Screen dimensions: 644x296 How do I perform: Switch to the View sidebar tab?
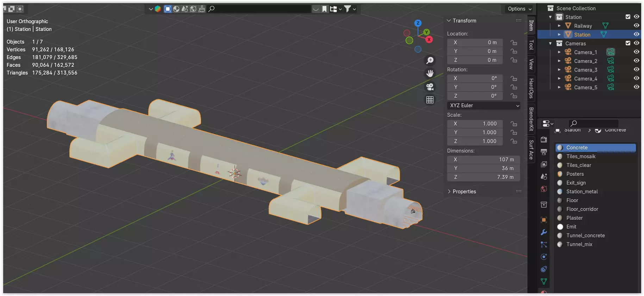click(x=531, y=64)
